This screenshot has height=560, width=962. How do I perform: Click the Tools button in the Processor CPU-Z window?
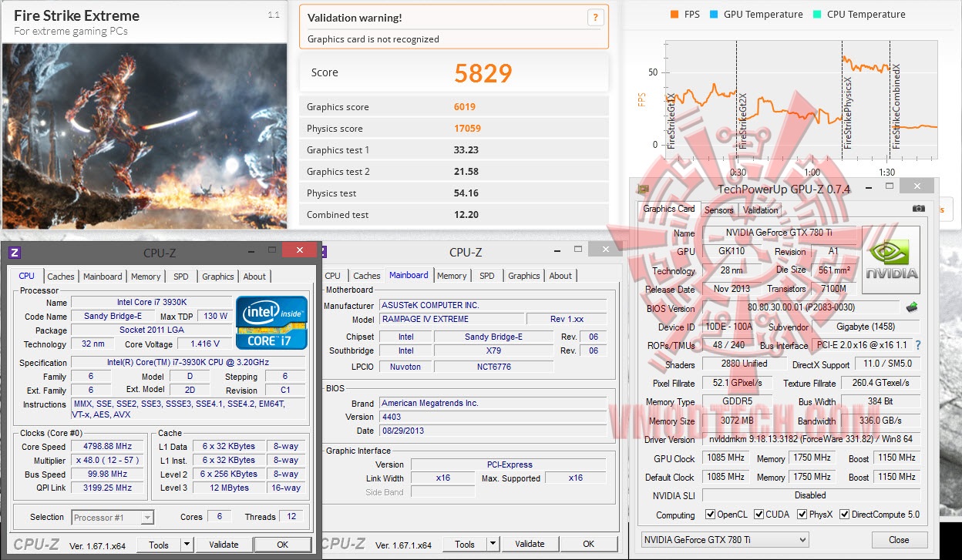pyautogui.click(x=159, y=545)
